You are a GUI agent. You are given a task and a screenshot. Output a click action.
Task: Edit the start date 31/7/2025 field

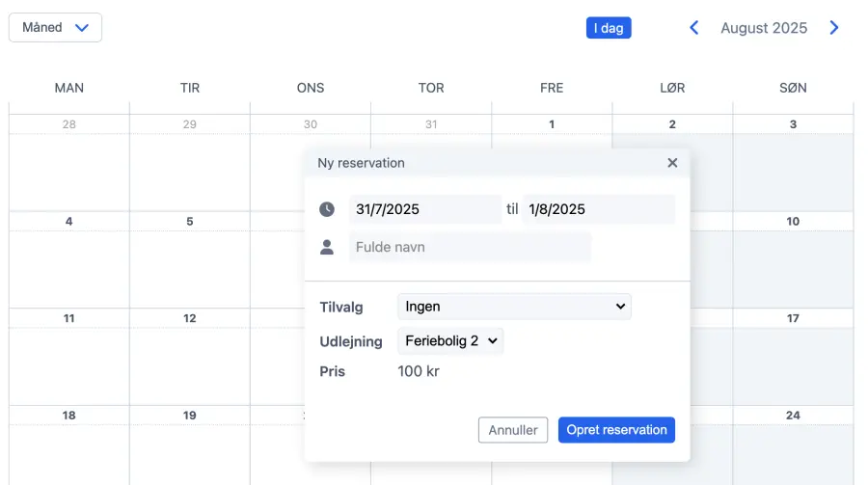click(x=425, y=209)
